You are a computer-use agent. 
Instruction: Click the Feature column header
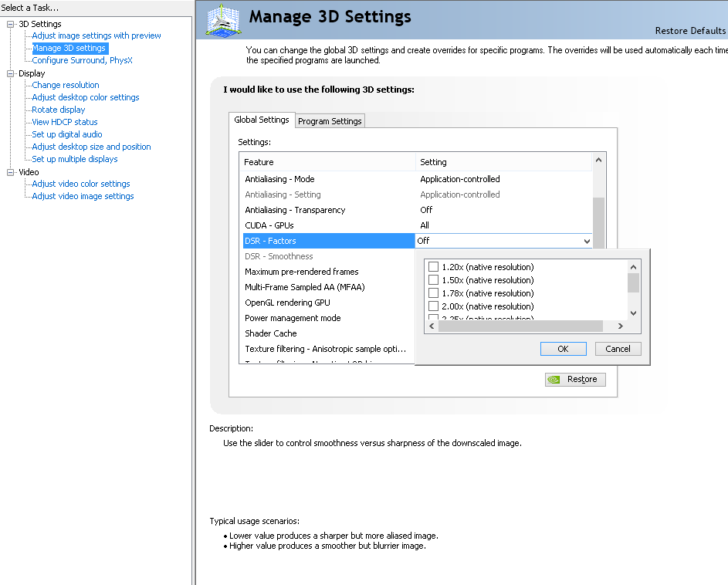pyautogui.click(x=327, y=162)
